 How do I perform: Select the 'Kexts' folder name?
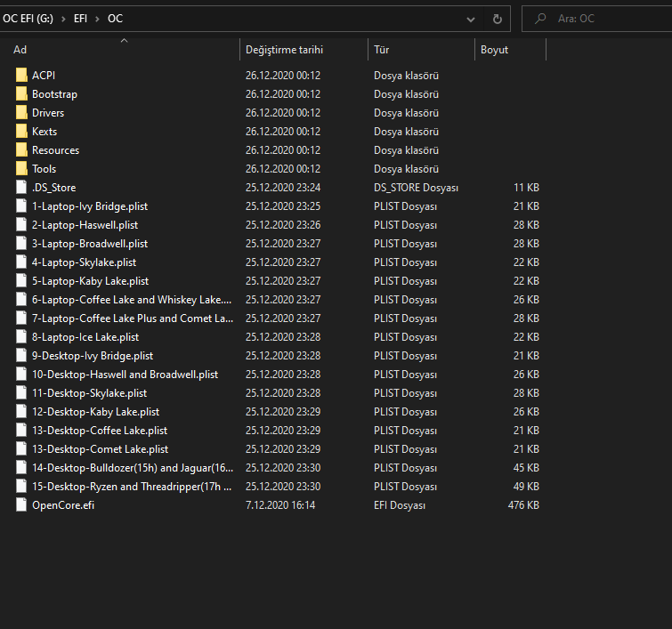click(45, 132)
